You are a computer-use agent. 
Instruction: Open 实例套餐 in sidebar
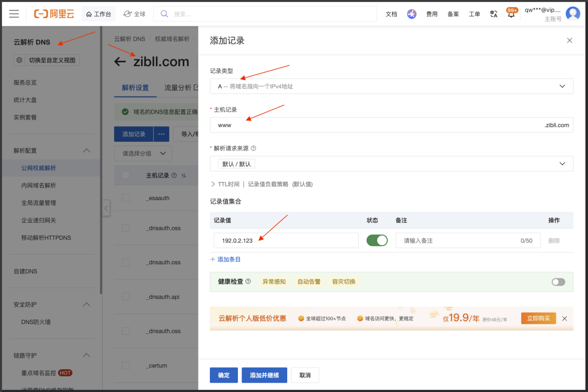point(25,117)
